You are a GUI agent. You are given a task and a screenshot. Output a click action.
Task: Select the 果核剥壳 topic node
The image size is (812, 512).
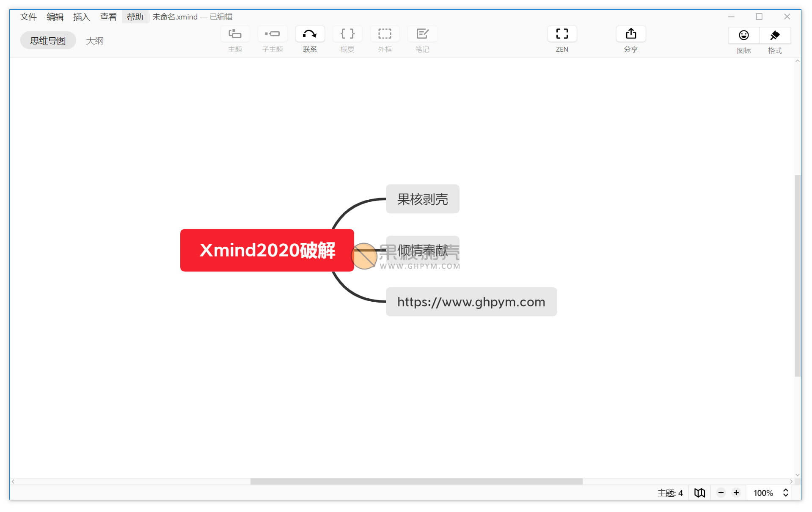coord(422,199)
